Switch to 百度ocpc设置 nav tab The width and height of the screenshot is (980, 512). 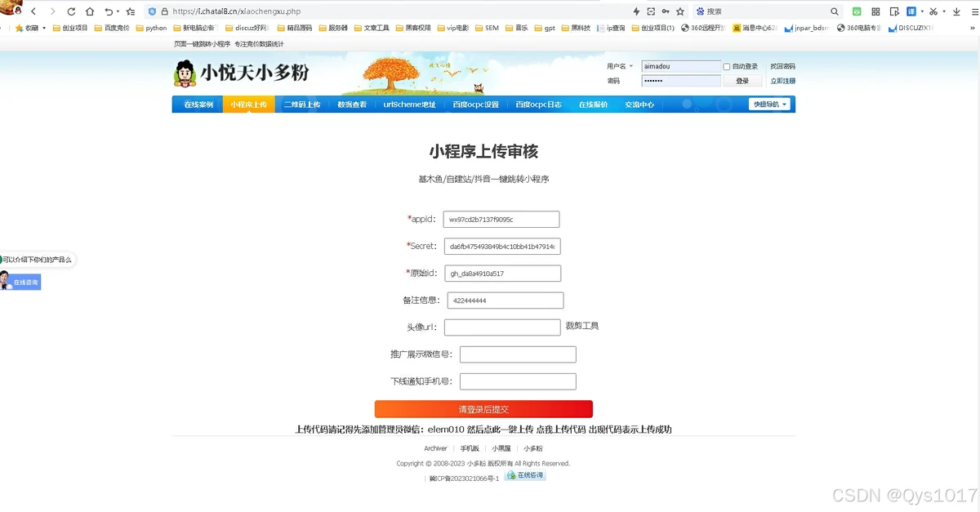coord(475,105)
